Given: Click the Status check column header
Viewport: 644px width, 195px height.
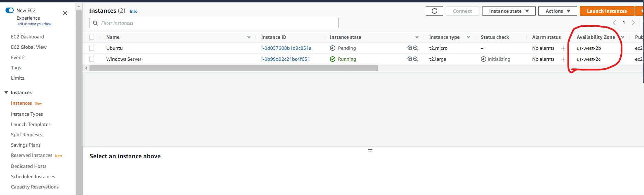Looking at the screenshot, I should pyautogui.click(x=495, y=37).
